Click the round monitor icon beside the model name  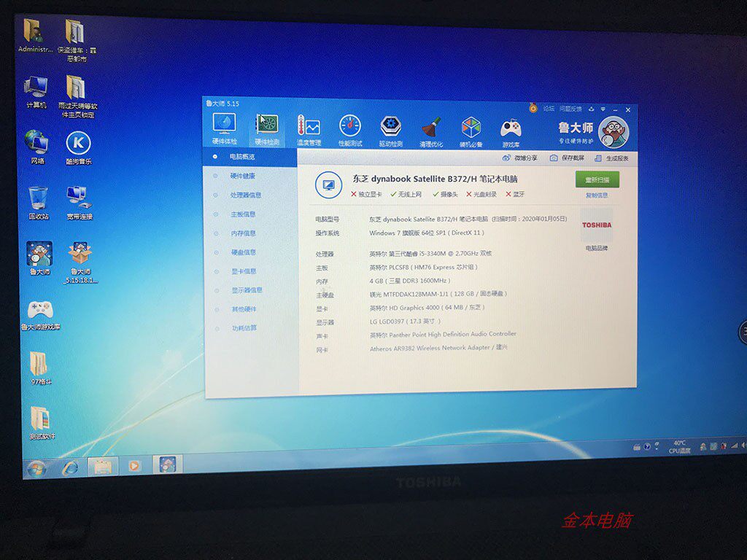(x=328, y=184)
